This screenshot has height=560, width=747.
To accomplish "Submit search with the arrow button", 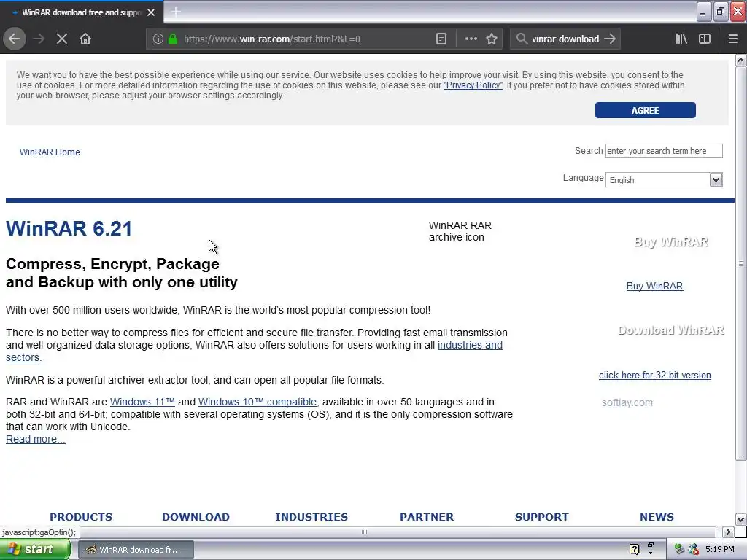I will pos(610,39).
